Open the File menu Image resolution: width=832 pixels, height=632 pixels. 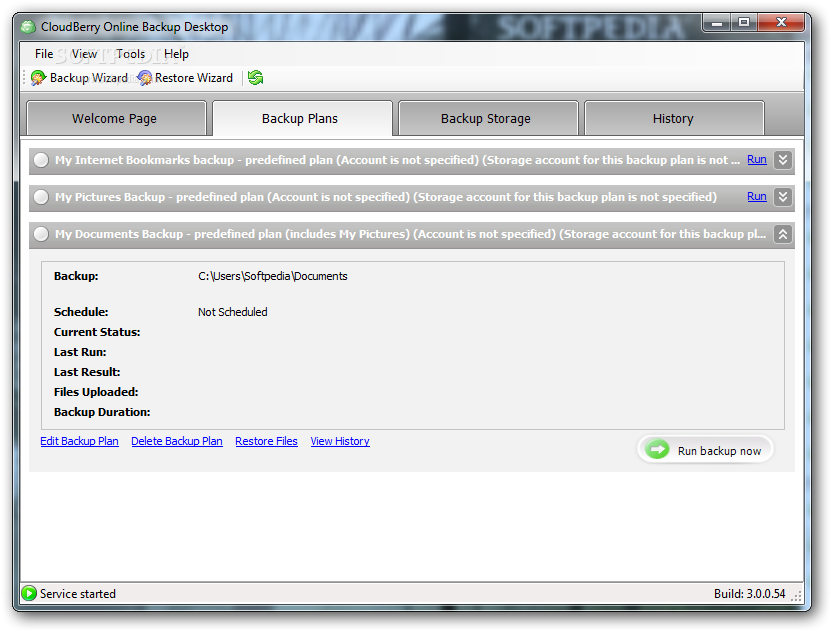click(44, 54)
